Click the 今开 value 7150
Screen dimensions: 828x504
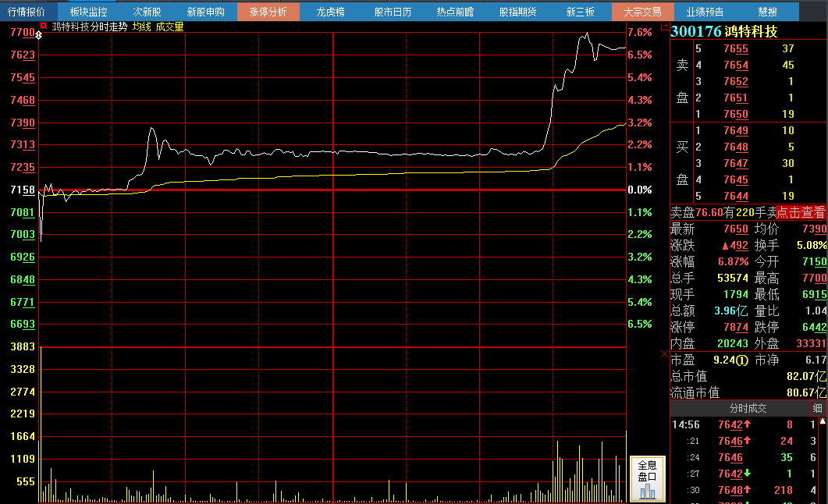tap(814, 262)
